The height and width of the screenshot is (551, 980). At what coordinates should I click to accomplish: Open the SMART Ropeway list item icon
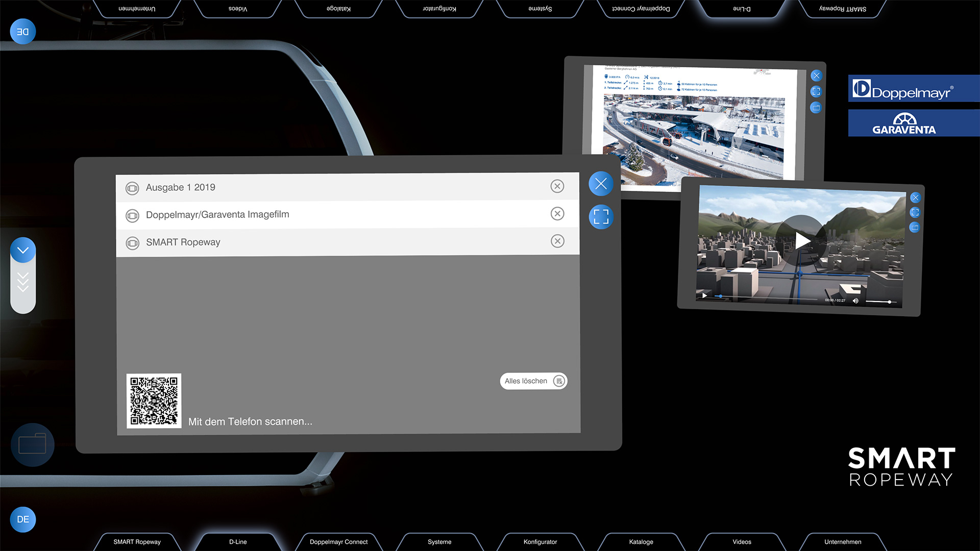click(132, 243)
